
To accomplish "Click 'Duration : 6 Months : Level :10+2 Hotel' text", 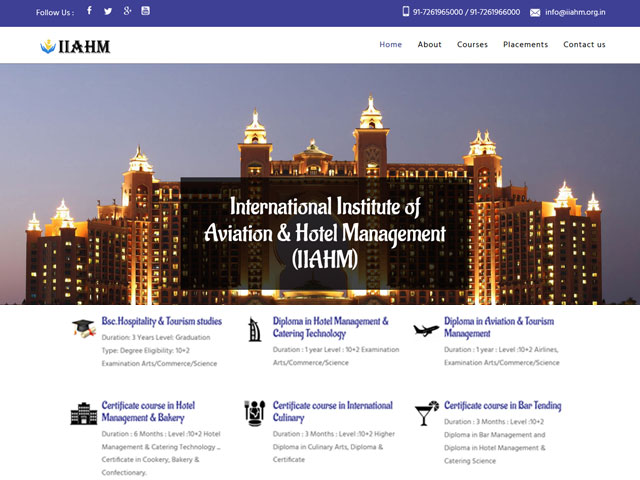I will [161, 434].
